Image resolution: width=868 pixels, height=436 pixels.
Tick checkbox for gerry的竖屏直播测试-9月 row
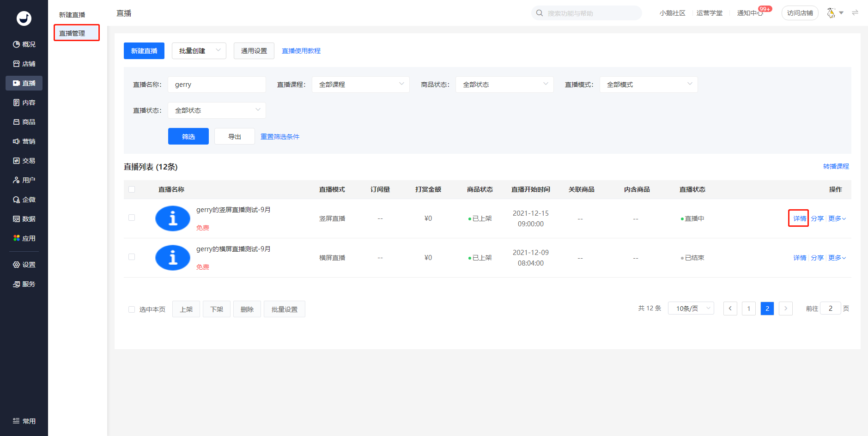[132, 218]
